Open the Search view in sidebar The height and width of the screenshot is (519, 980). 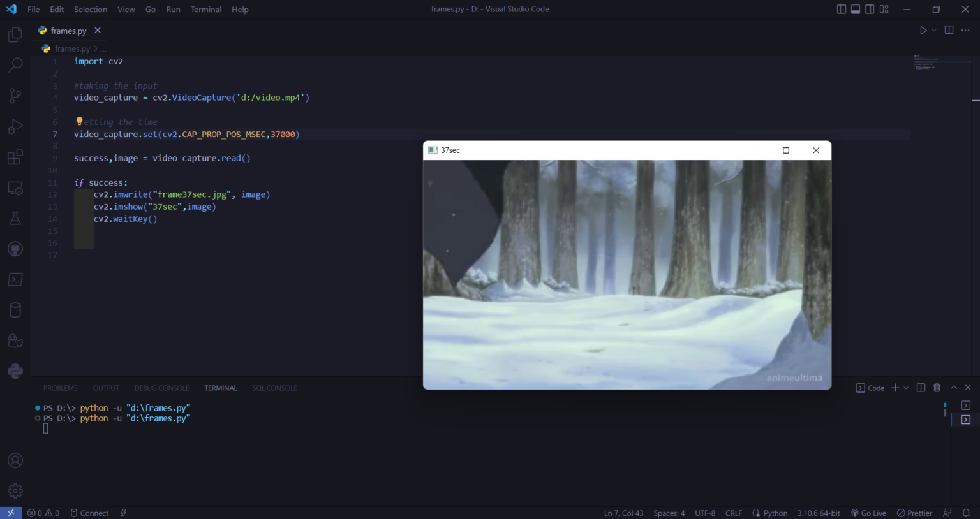pos(15,65)
